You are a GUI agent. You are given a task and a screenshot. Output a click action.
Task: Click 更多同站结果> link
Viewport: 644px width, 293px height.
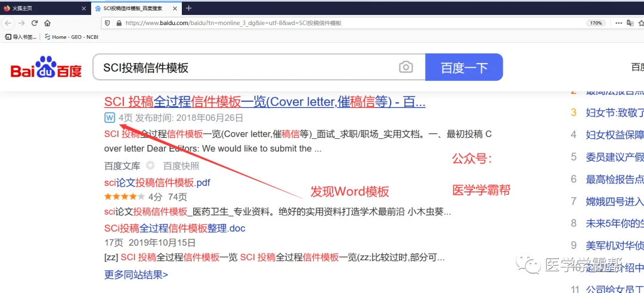coord(137,274)
